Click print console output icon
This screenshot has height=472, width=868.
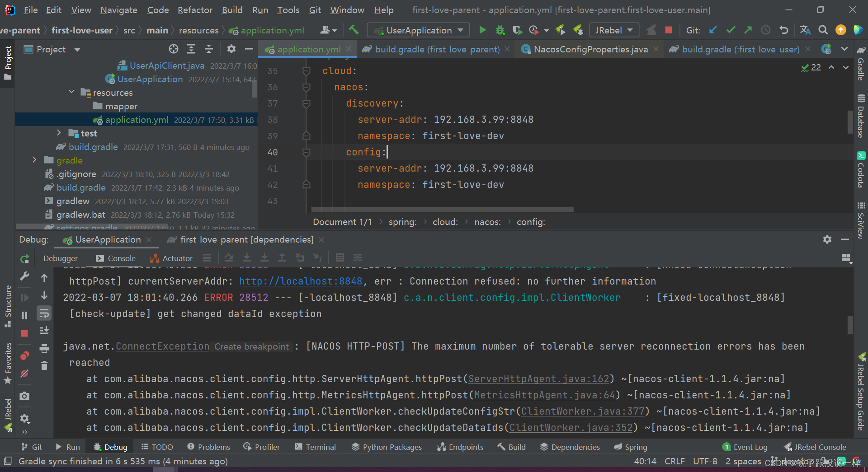point(44,348)
